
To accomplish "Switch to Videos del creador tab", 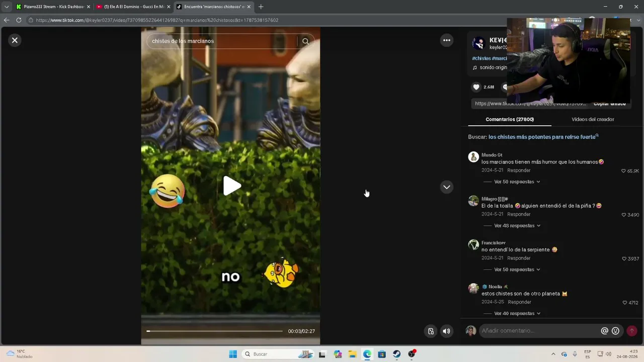I will (593, 119).
